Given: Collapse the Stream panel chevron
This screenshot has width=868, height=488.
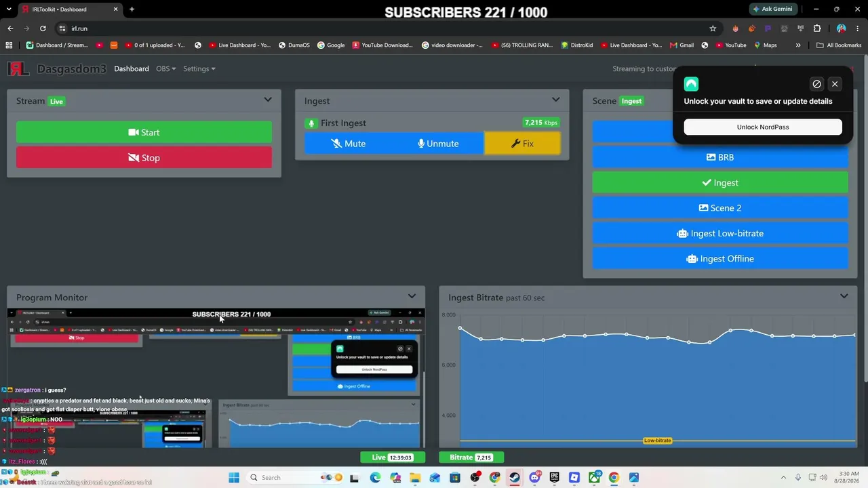Looking at the screenshot, I should pos(268,100).
